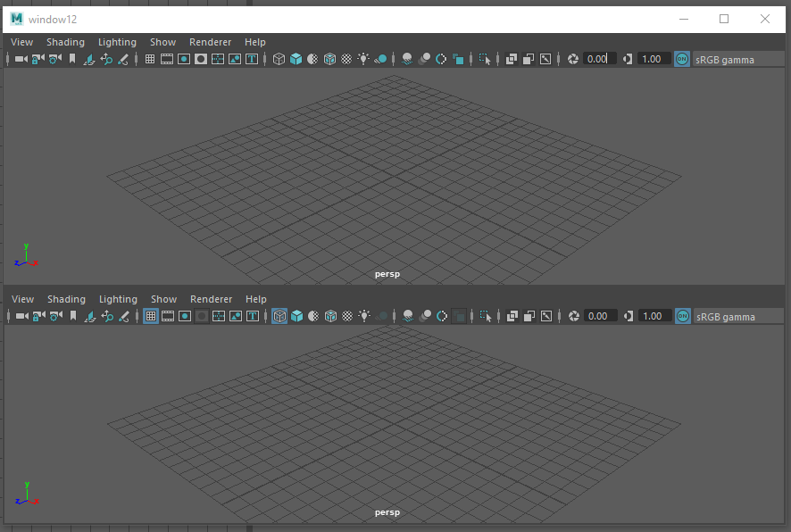Open camera bookmarks in bottom panel
Viewport: 791px width, 532px height.
pos(72,316)
